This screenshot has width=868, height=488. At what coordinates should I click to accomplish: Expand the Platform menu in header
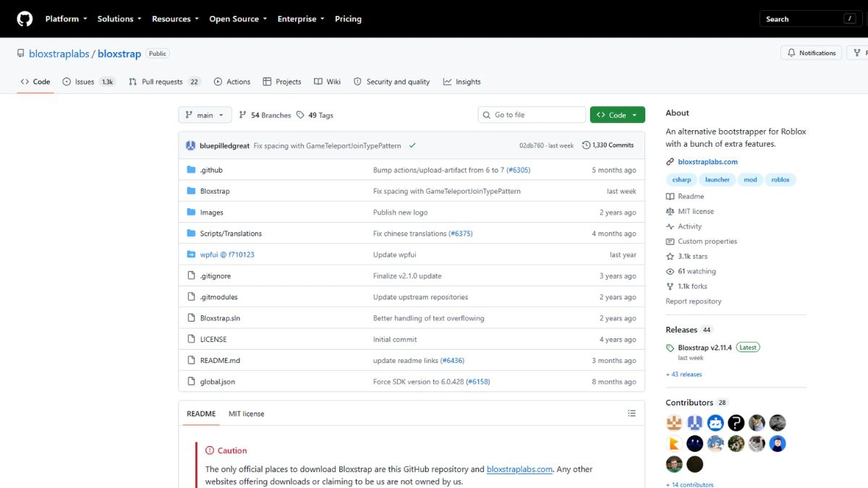pos(66,19)
